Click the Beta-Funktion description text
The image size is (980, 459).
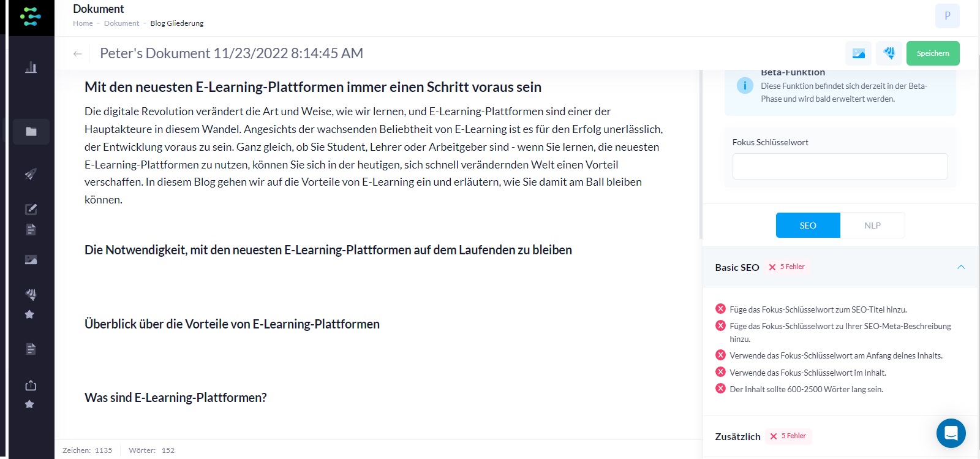coord(844,93)
